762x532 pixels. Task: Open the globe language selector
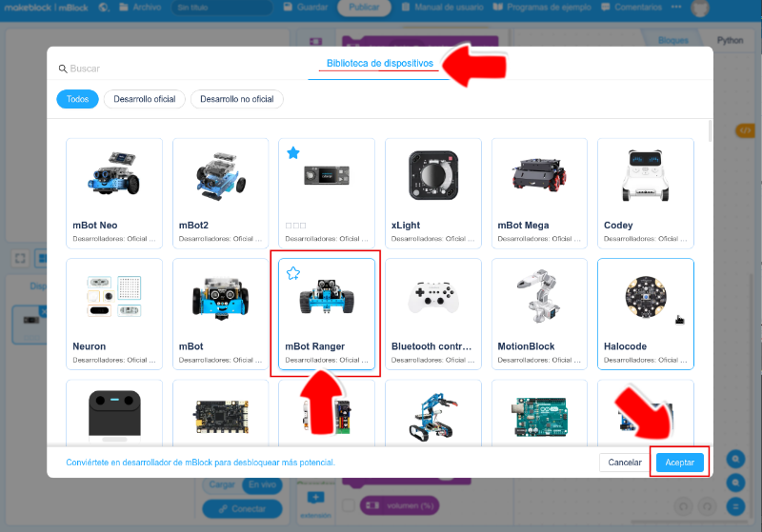104,8
